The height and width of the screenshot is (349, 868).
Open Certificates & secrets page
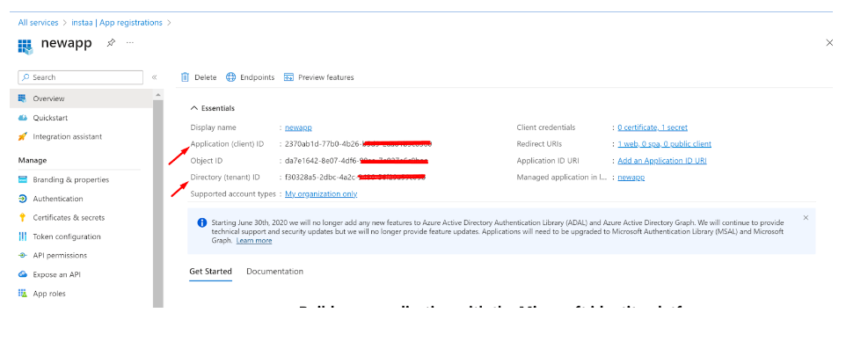[x=69, y=217]
